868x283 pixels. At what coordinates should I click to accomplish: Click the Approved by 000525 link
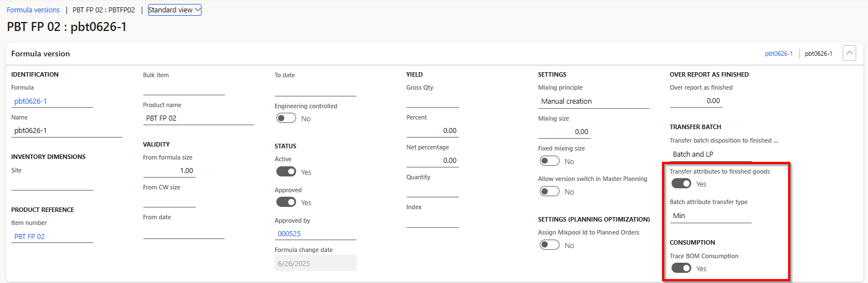288,233
